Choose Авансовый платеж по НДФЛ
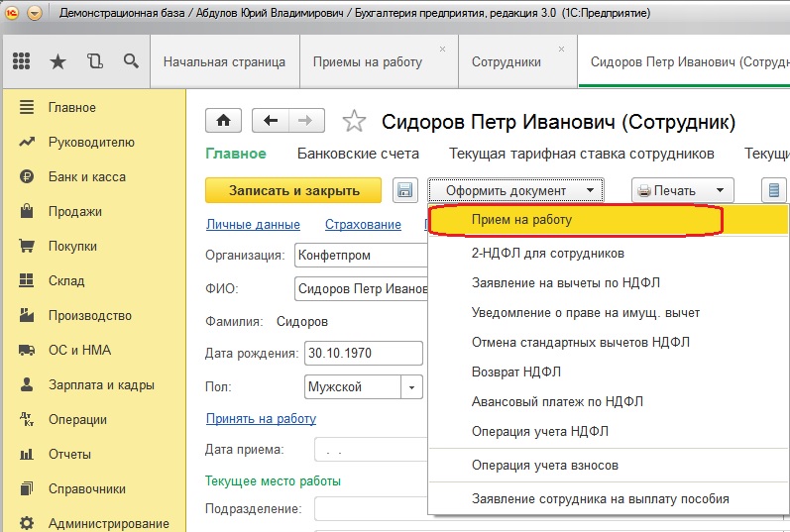 [x=608, y=401]
